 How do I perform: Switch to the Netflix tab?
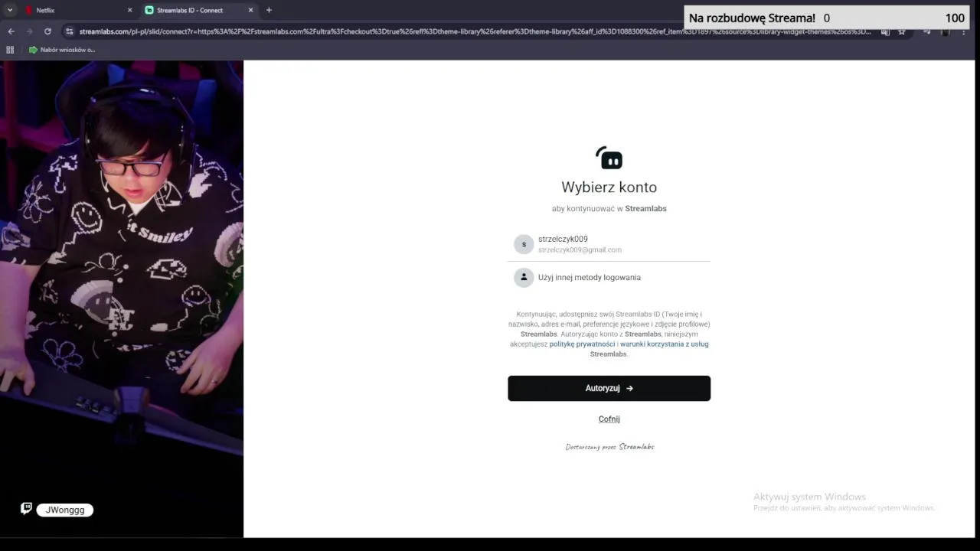click(77, 10)
